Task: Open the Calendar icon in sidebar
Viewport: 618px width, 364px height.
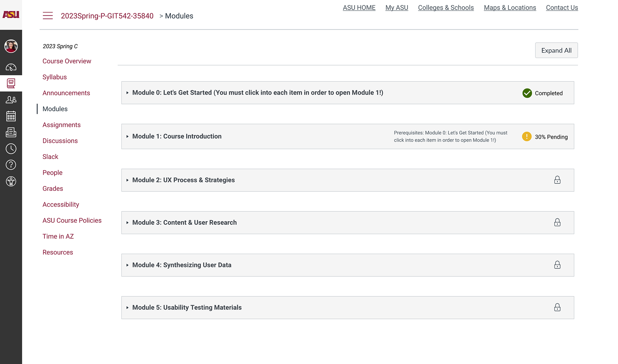Action: [11, 116]
